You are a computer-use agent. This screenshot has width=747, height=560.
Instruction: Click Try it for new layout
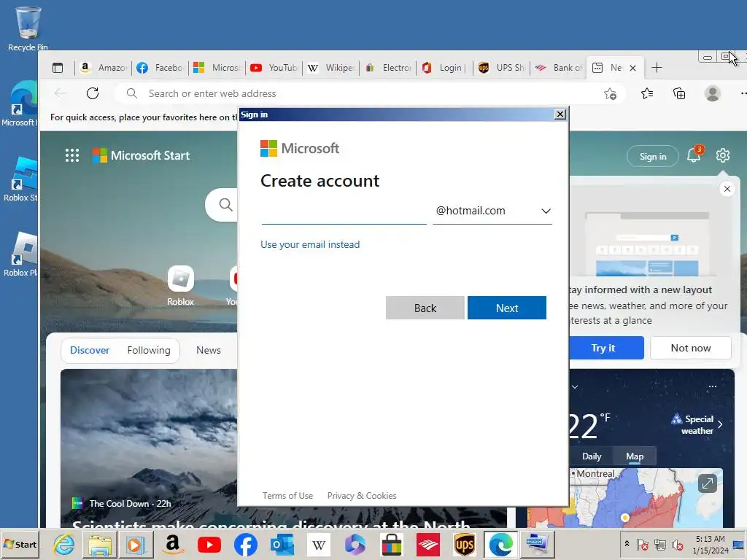(x=606, y=348)
